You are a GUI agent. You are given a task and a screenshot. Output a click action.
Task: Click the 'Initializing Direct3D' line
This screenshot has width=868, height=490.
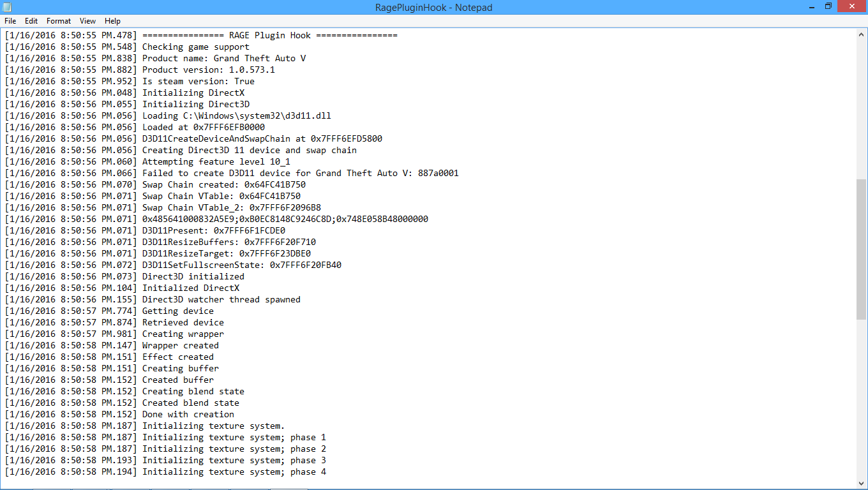pyautogui.click(x=127, y=104)
